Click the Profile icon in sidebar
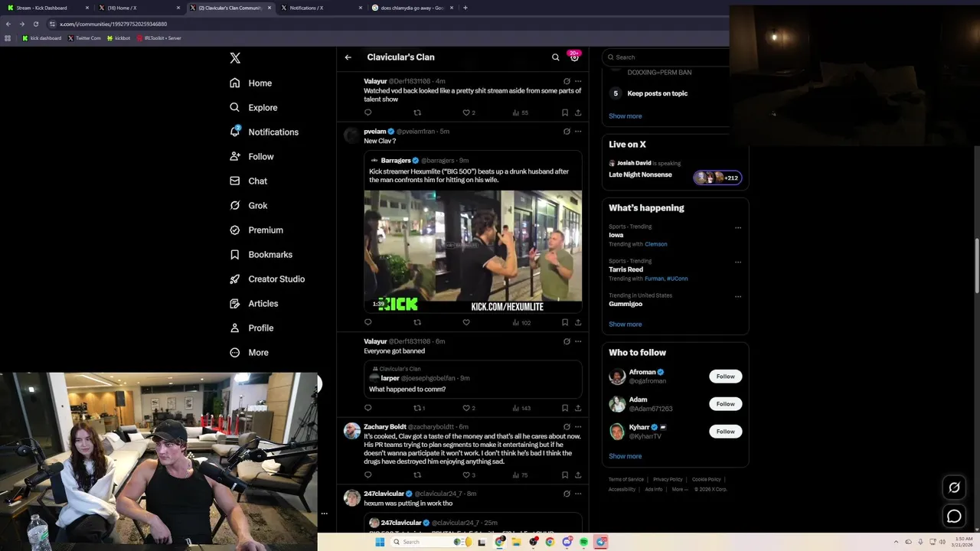The height and width of the screenshot is (551, 980). [x=235, y=328]
